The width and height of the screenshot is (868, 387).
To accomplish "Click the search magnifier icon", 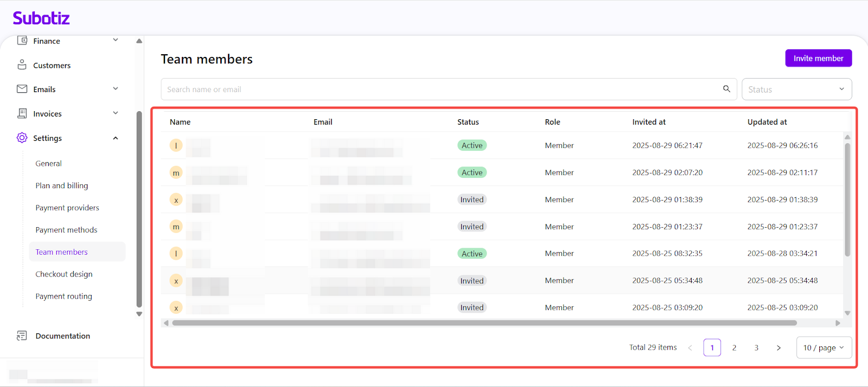I will tap(726, 89).
